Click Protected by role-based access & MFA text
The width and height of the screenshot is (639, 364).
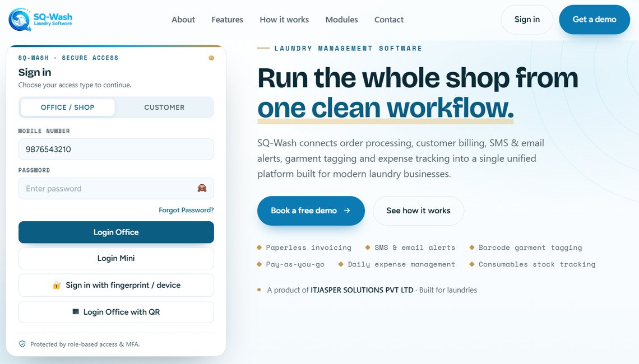coord(85,344)
